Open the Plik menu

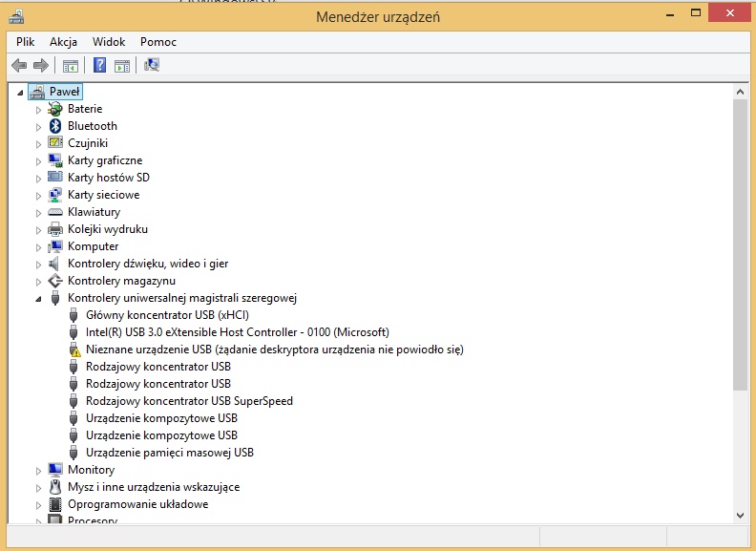coord(25,42)
